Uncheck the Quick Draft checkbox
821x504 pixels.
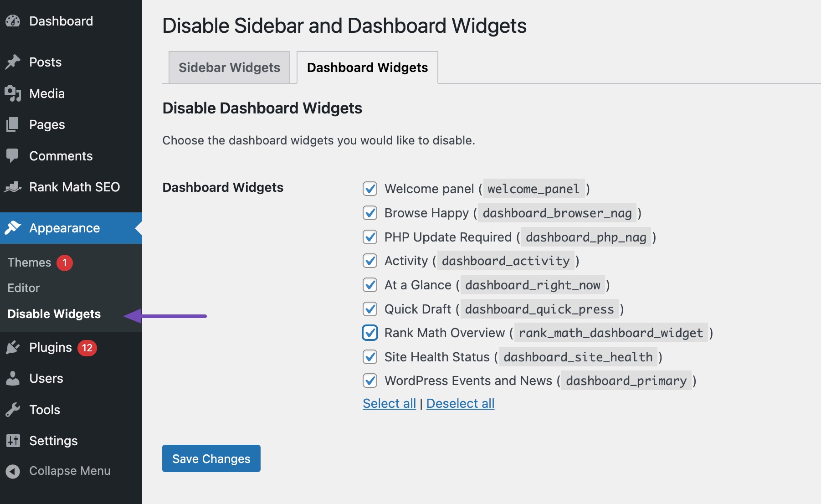click(370, 309)
